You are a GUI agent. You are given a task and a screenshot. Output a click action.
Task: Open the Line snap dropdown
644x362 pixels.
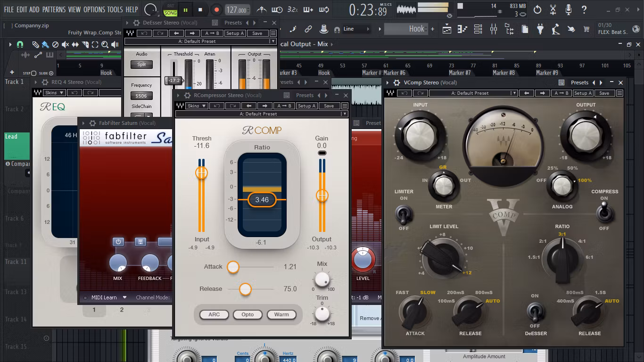point(356,29)
